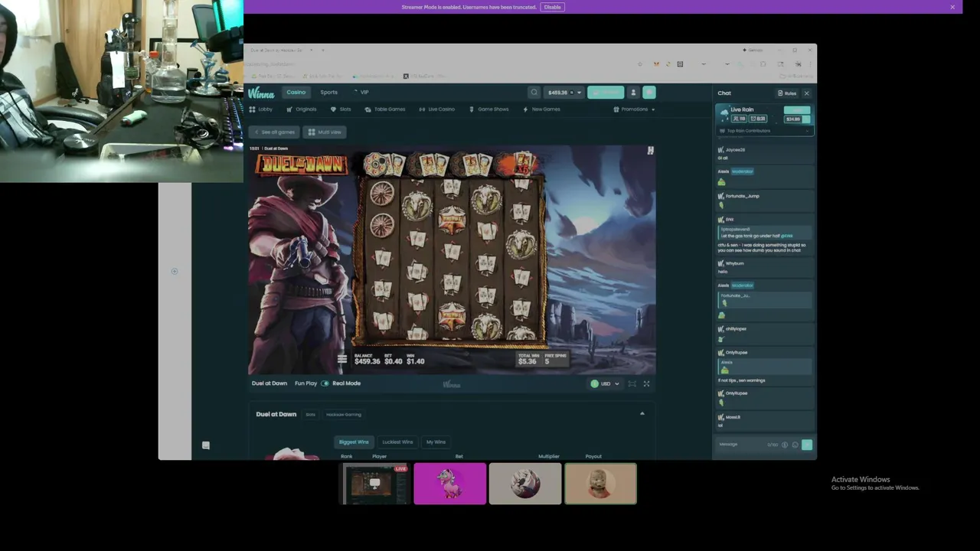Expand the $459.36 balance dropdown
The height and width of the screenshot is (551, 980).
pos(565,93)
